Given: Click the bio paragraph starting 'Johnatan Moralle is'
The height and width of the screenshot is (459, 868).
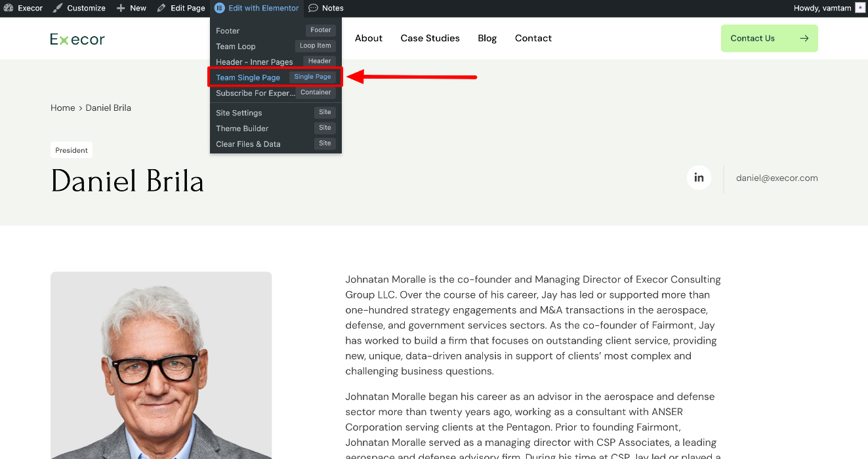Looking at the screenshot, I should click(x=533, y=325).
